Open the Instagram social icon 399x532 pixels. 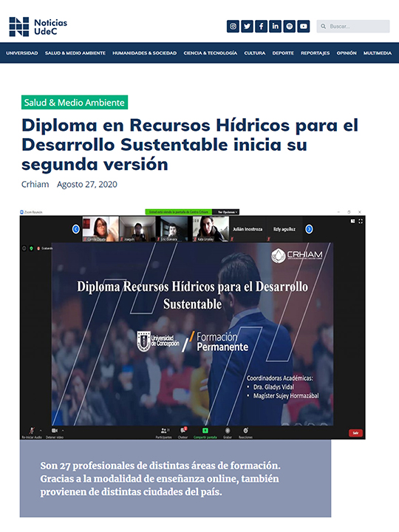coord(233,26)
